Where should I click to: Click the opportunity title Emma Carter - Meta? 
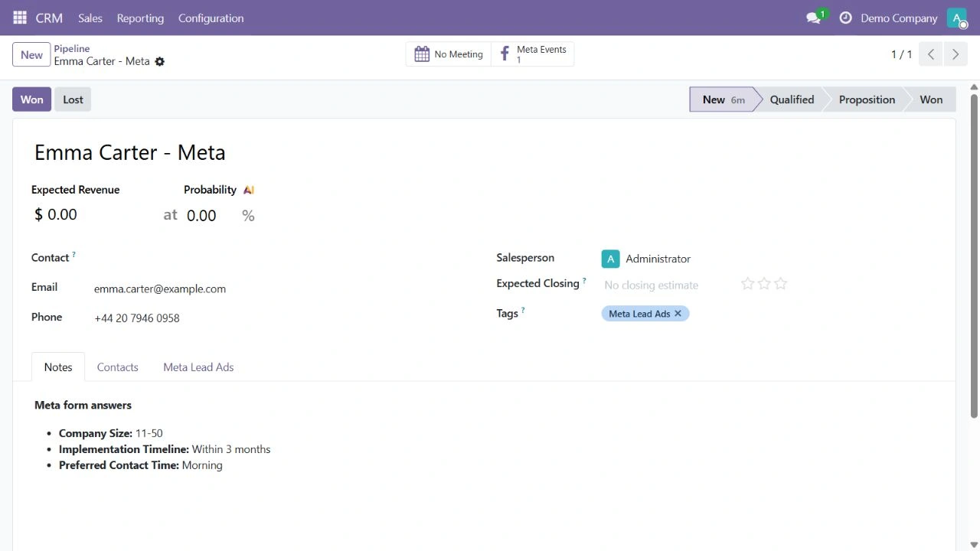point(130,152)
